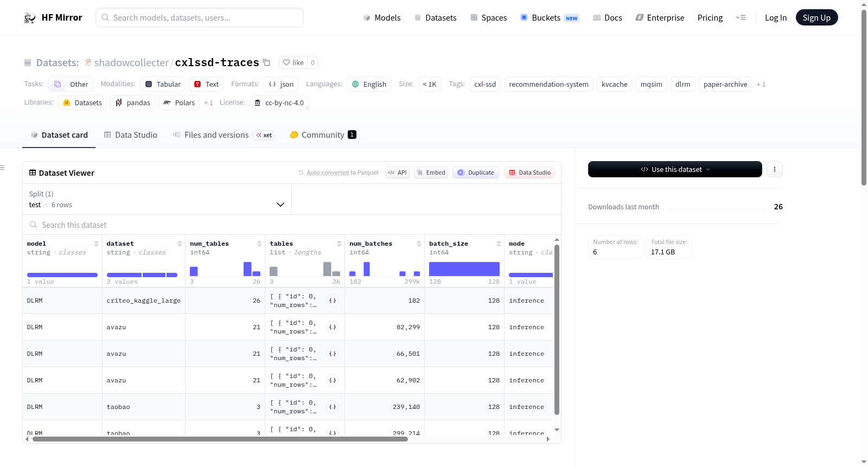Open the Files and versions tab
This screenshot has height=467, width=868.
(224, 135)
